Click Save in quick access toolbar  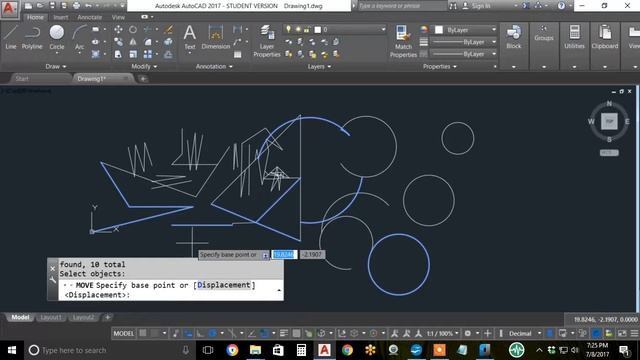click(x=52, y=6)
